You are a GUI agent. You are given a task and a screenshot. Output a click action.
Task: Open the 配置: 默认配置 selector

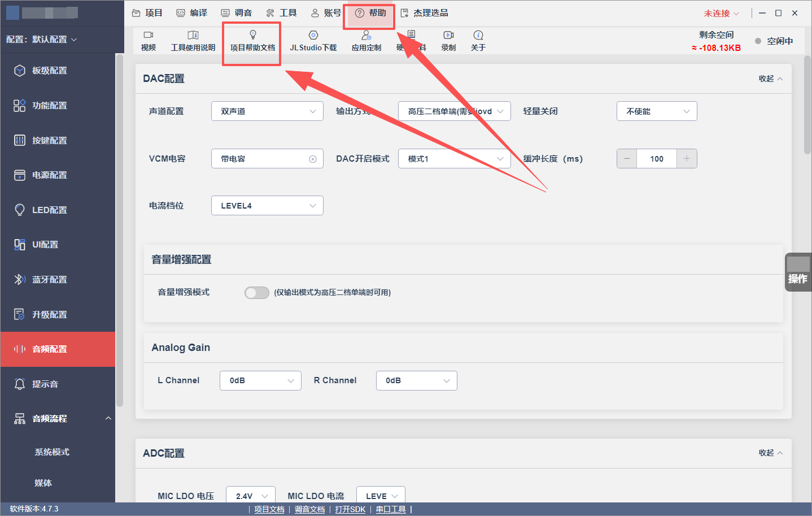[42, 40]
